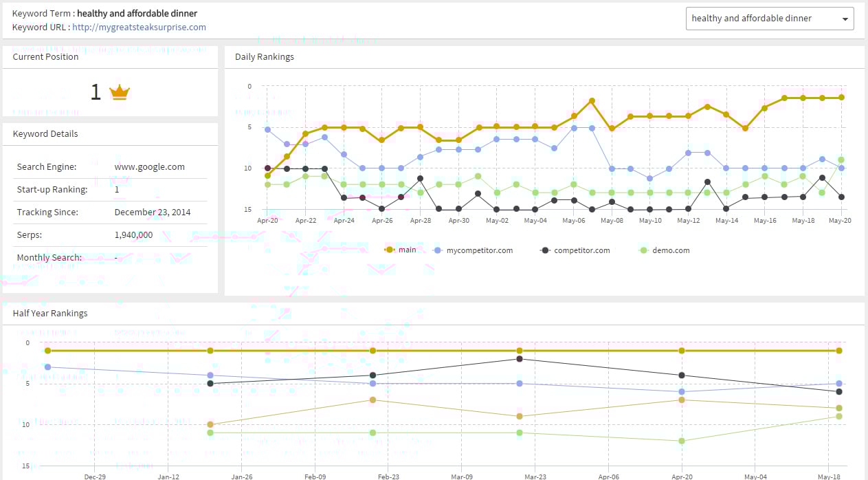
Task: Click the keyword dropdown arrow
Action: pos(845,19)
